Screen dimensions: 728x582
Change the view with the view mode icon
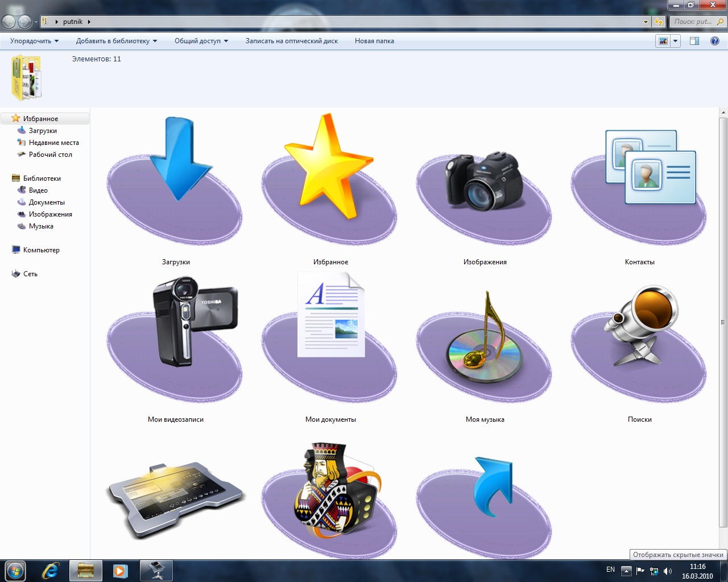point(663,41)
